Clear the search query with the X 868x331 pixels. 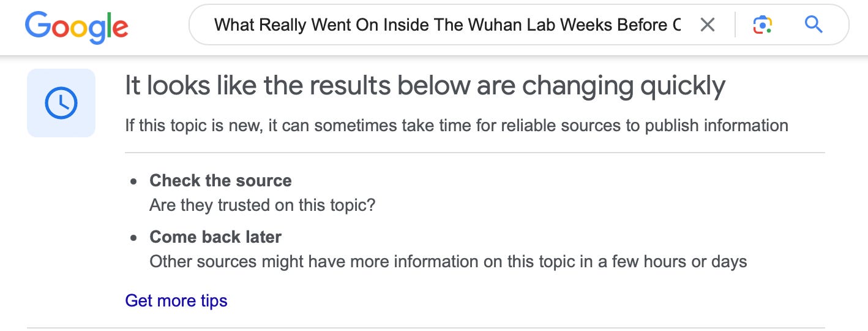pos(707,25)
